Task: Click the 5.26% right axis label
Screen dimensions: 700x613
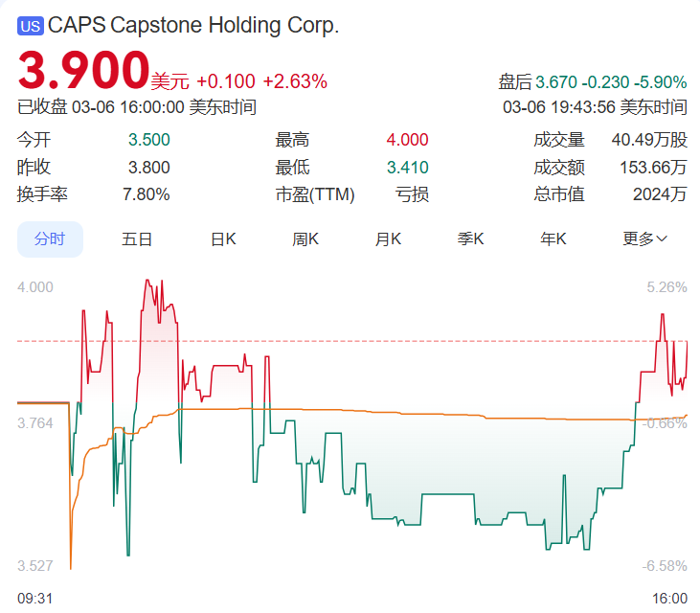Action: pyautogui.click(x=667, y=287)
